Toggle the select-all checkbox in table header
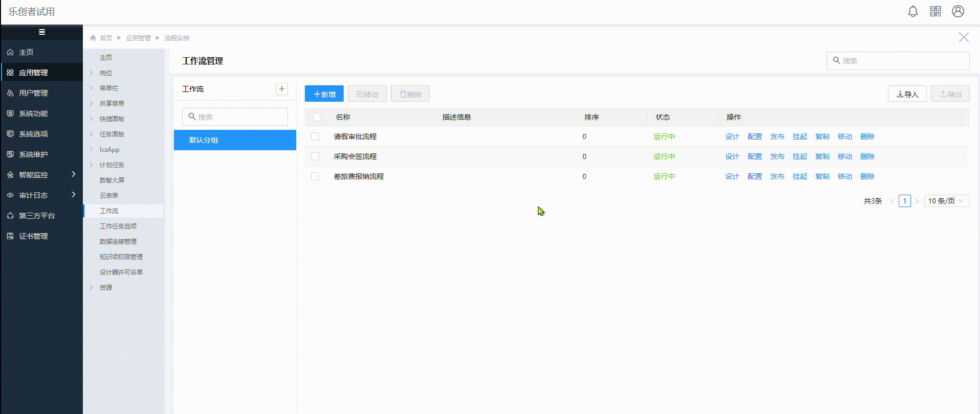The width and height of the screenshot is (980, 414). pos(317,117)
